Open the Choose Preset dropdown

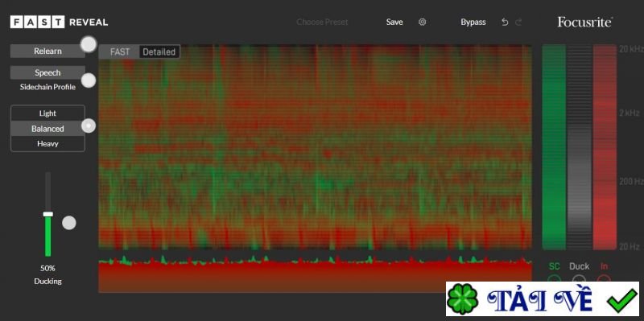(x=322, y=23)
